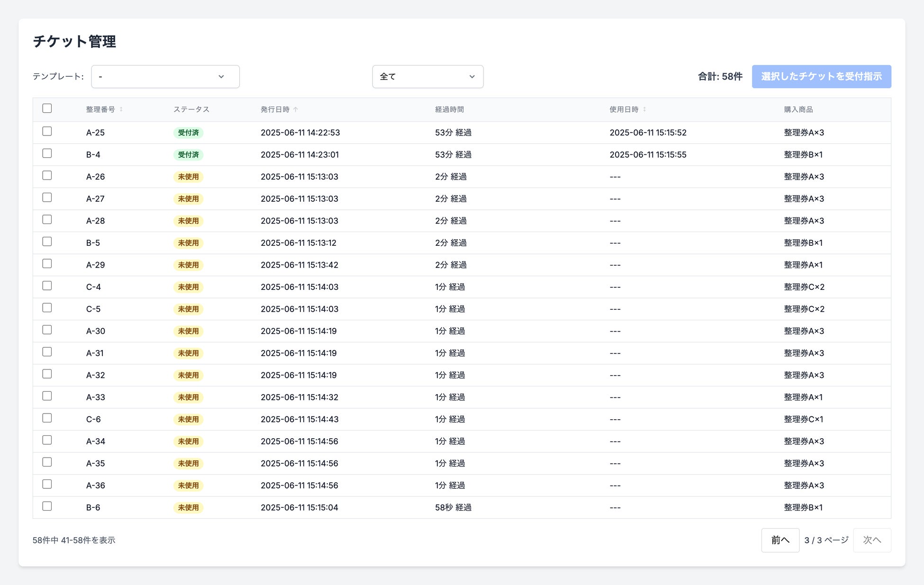Click the chevron in テンプレート dropdown
Viewport: 924px width, 585px height.
coord(221,77)
